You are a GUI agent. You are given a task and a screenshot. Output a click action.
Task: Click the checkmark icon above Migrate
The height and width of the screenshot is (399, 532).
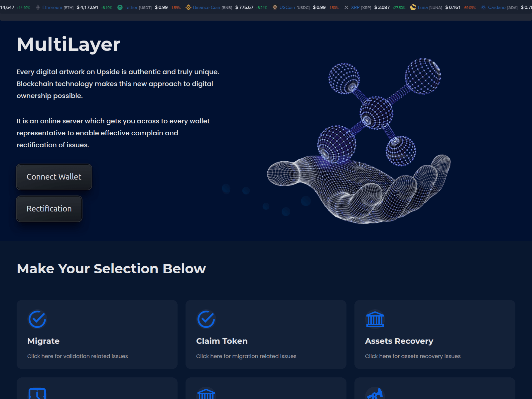tap(37, 319)
